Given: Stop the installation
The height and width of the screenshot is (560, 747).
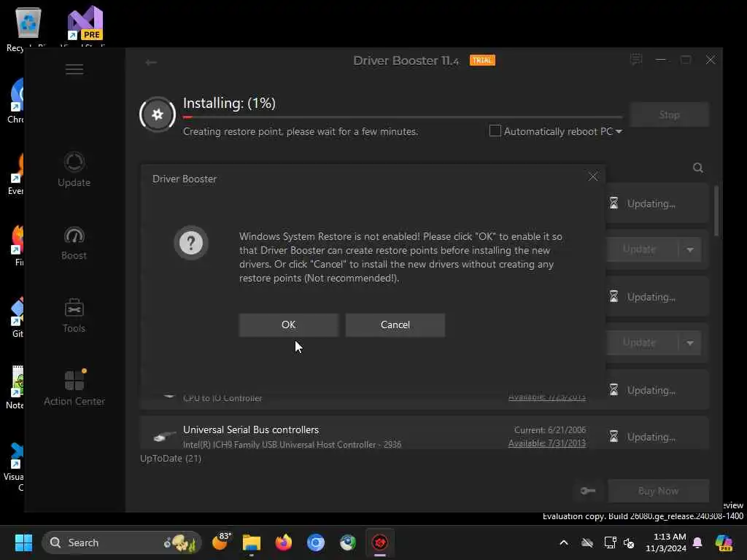Looking at the screenshot, I should [x=670, y=114].
